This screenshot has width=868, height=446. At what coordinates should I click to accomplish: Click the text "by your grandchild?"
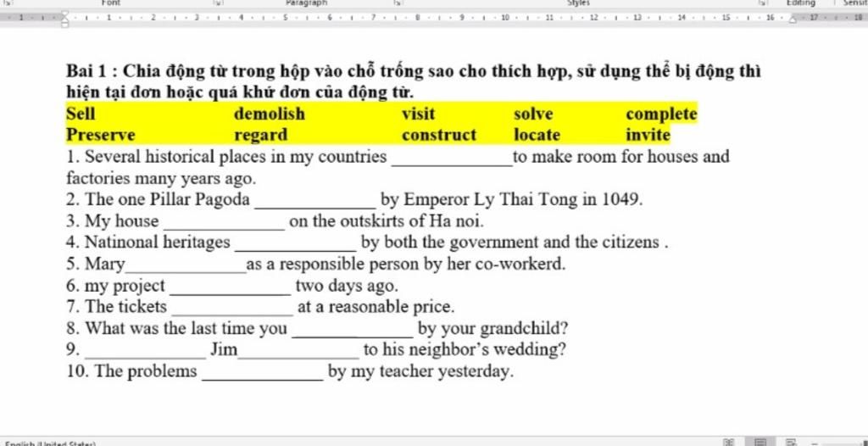(x=492, y=329)
